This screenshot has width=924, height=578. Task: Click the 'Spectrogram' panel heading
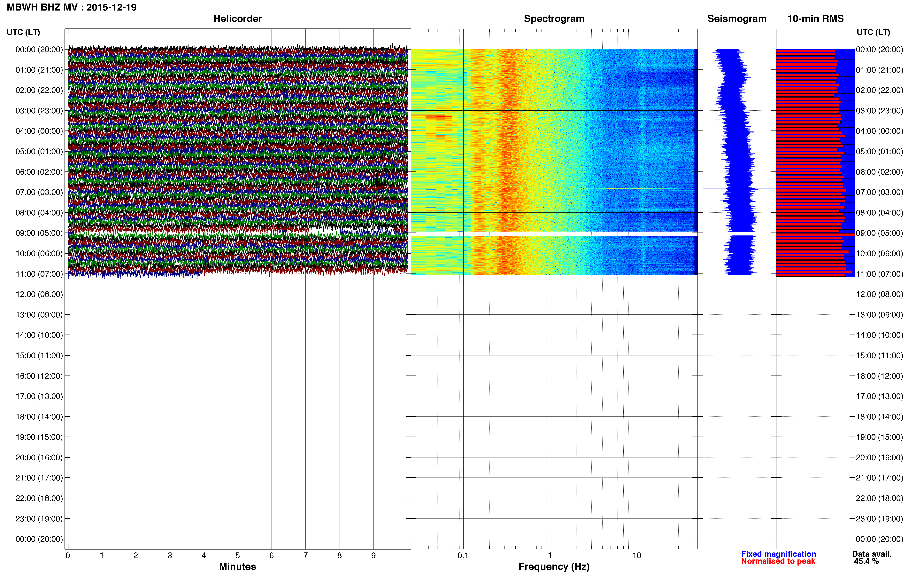tap(554, 19)
